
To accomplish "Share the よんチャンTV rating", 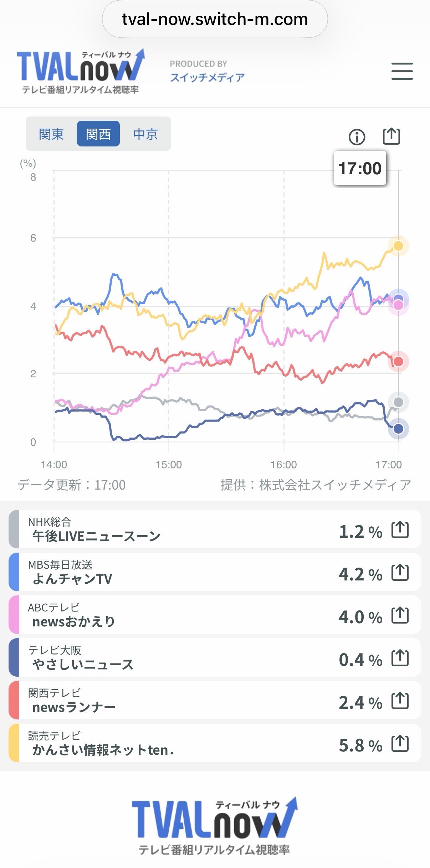I will 400,572.
